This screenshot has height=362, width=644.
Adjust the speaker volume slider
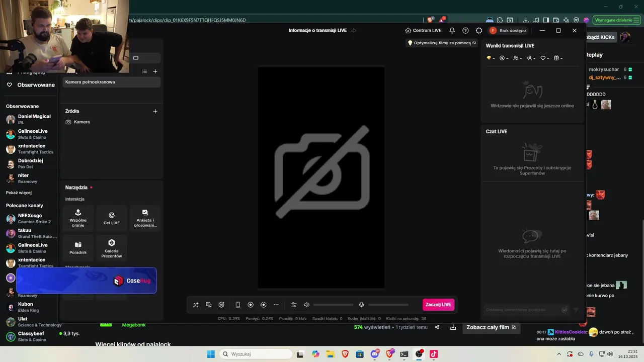(x=333, y=305)
